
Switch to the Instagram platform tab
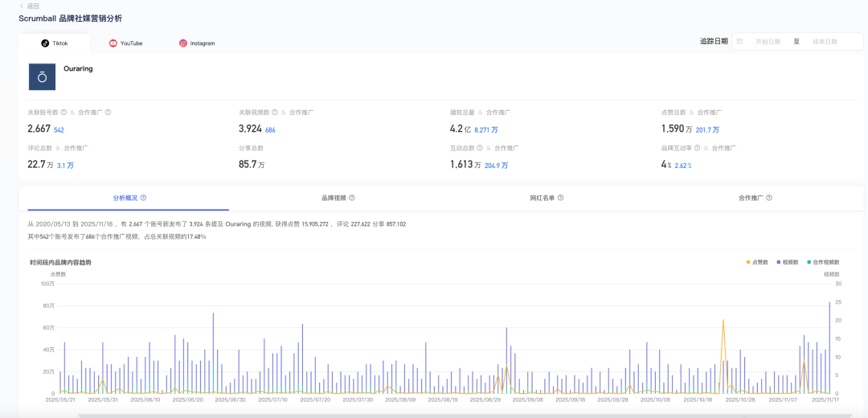pyautogui.click(x=197, y=43)
